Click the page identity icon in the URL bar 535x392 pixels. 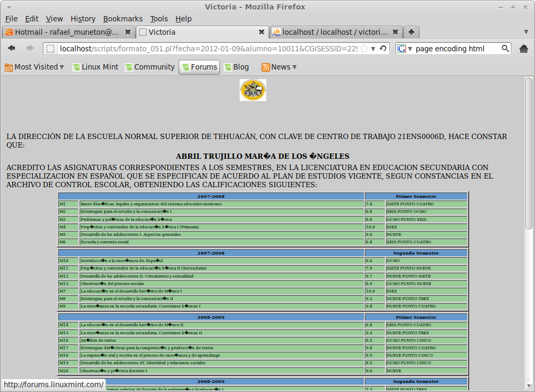pos(50,49)
